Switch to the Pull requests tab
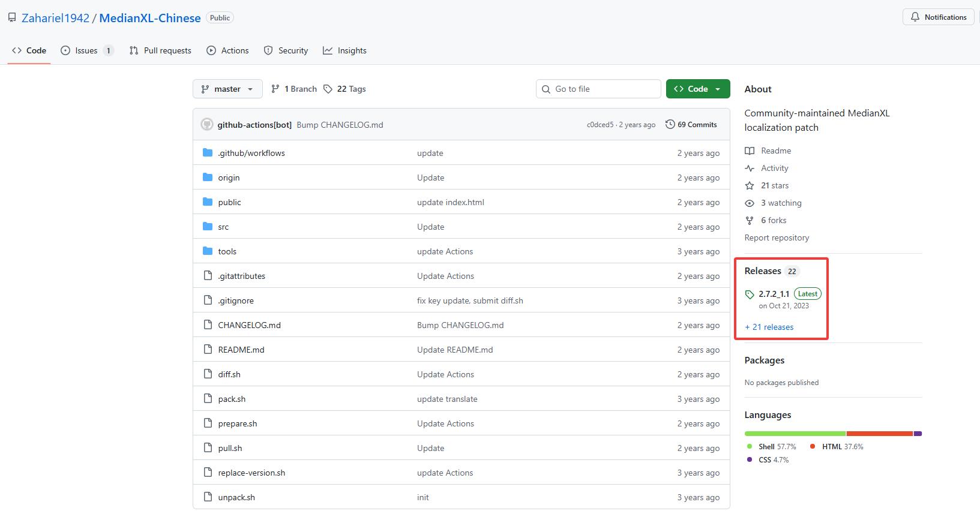This screenshot has width=980, height=511. pos(160,50)
